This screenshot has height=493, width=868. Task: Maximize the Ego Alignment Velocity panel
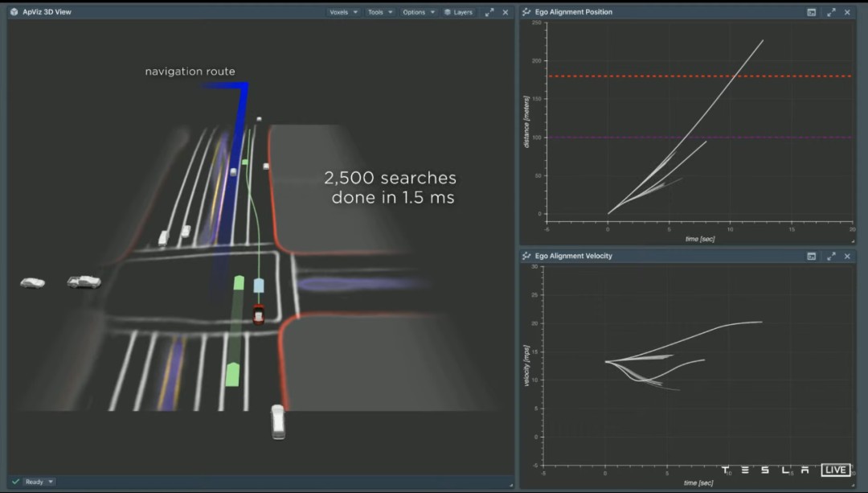[831, 256]
